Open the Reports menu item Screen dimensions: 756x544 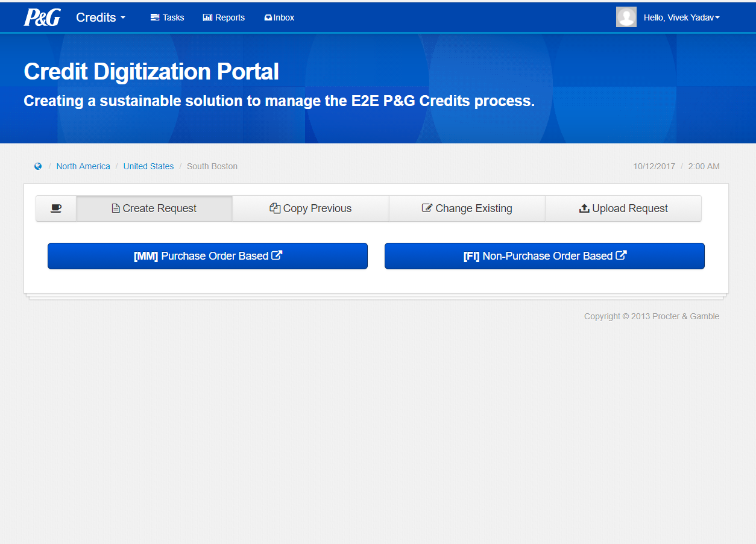click(224, 17)
